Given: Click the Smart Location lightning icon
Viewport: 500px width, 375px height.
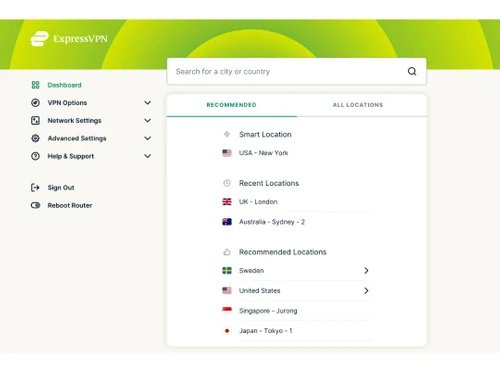Looking at the screenshot, I should coord(227,134).
